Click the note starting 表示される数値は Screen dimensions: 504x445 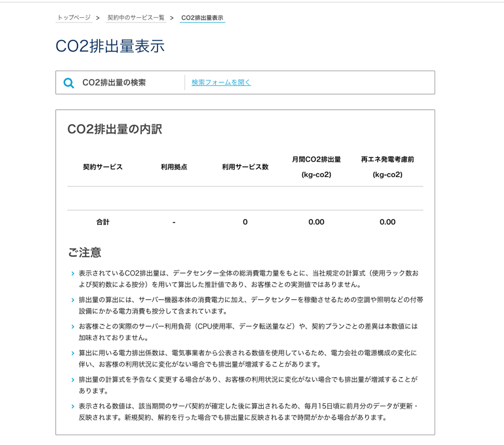pos(248,411)
